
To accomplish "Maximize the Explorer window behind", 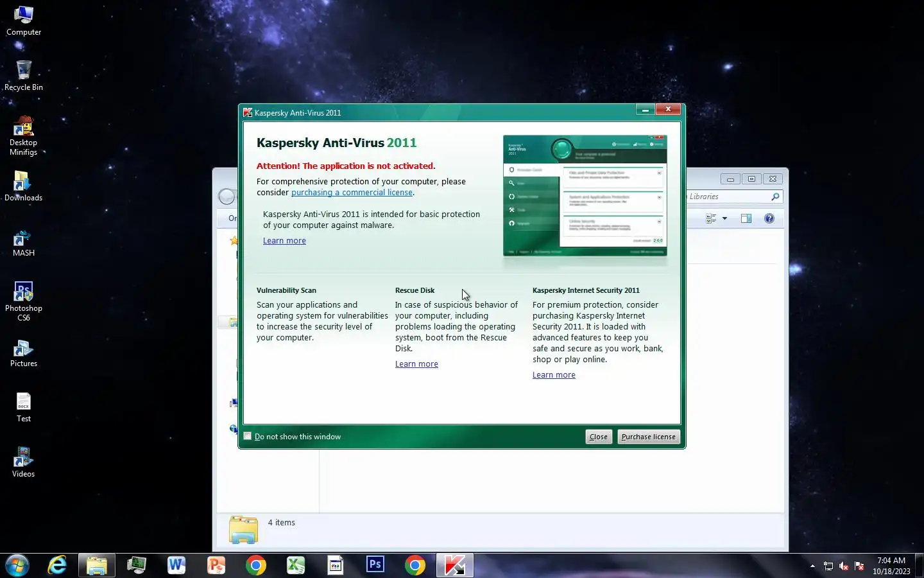I will (751, 179).
